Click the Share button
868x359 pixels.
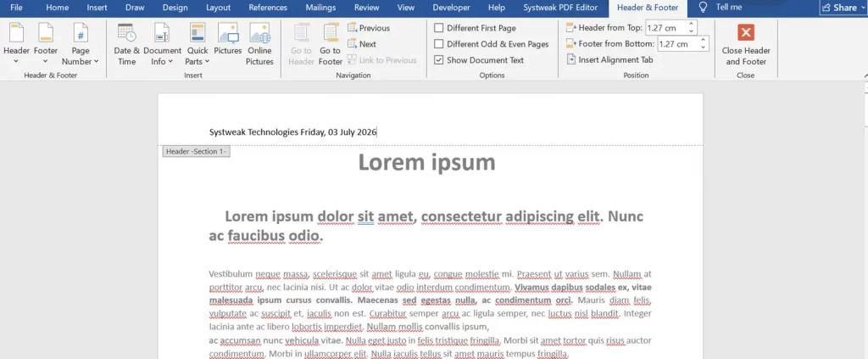point(843,8)
